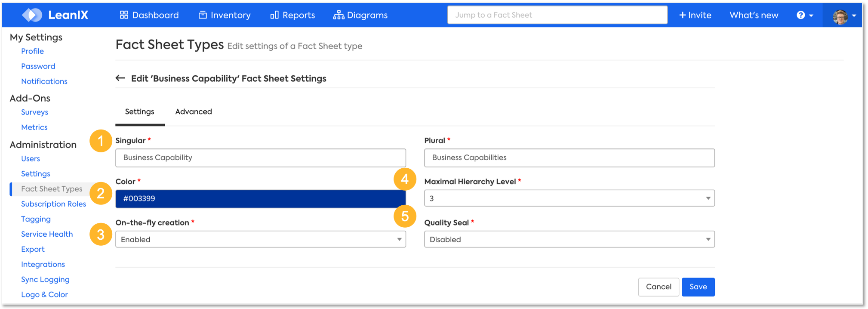Click the Singular name field
This screenshot has width=868, height=309.
[x=261, y=158]
